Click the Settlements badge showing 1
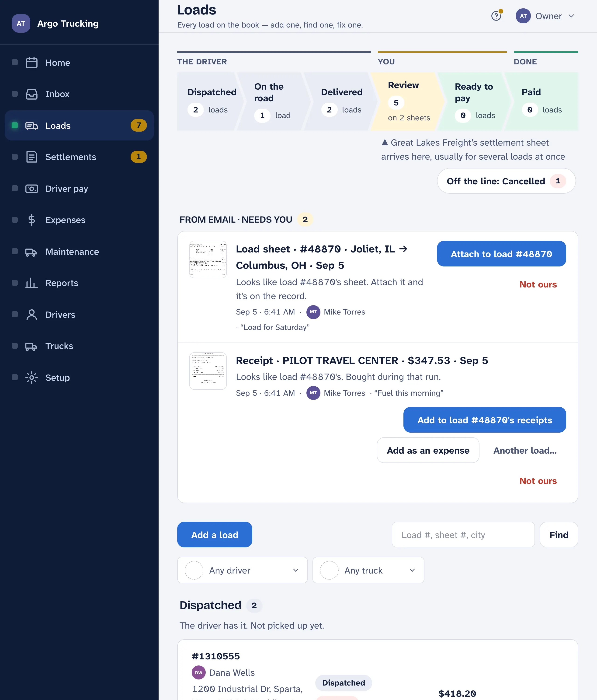The image size is (597, 700). [x=139, y=157]
